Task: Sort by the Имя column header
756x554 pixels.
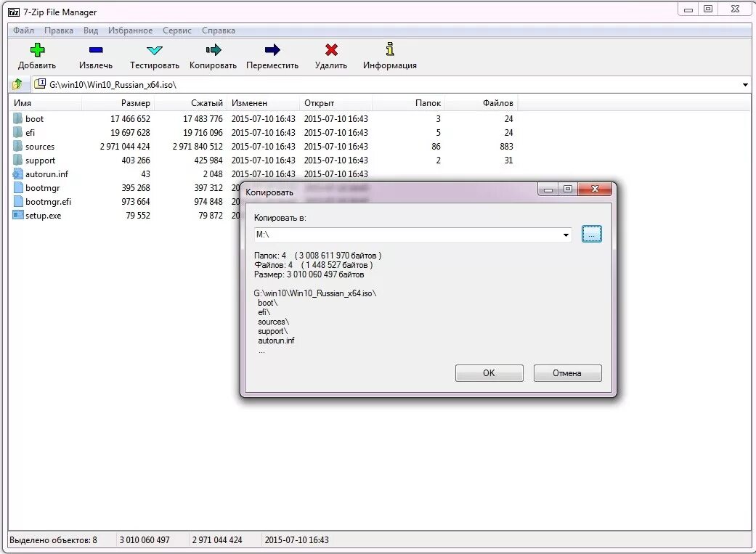Action: pos(45,102)
